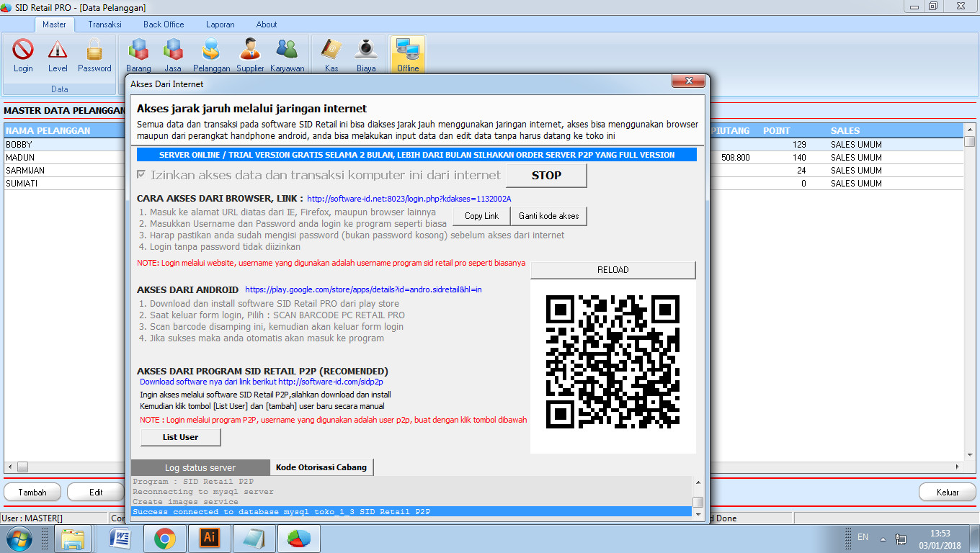Toggle Izinkan akses data dari internet checkbox
980x553 pixels.
coord(141,175)
